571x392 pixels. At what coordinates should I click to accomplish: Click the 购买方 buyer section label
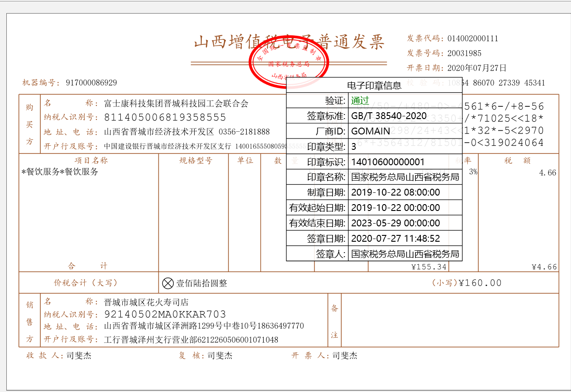tap(29, 124)
